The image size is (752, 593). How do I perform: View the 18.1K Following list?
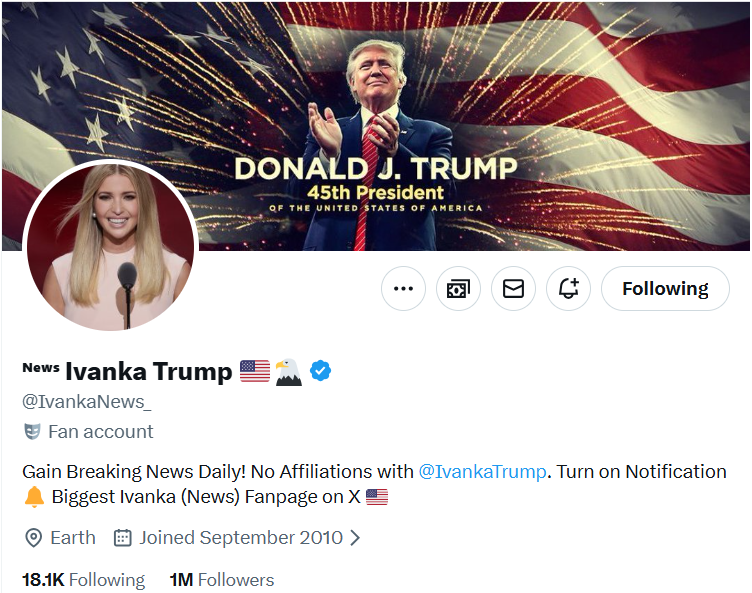(x=83, y=580)
